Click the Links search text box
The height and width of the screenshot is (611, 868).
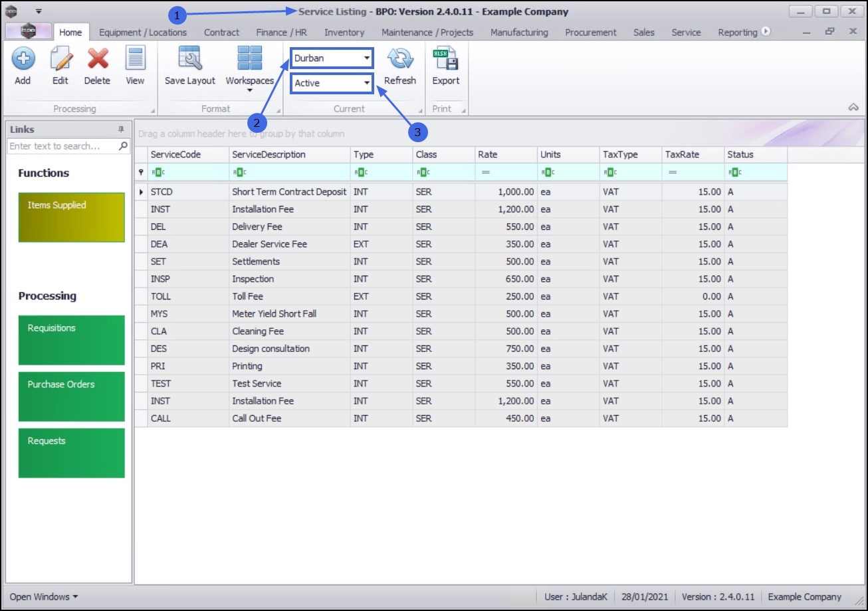click(x=62, y=146)
